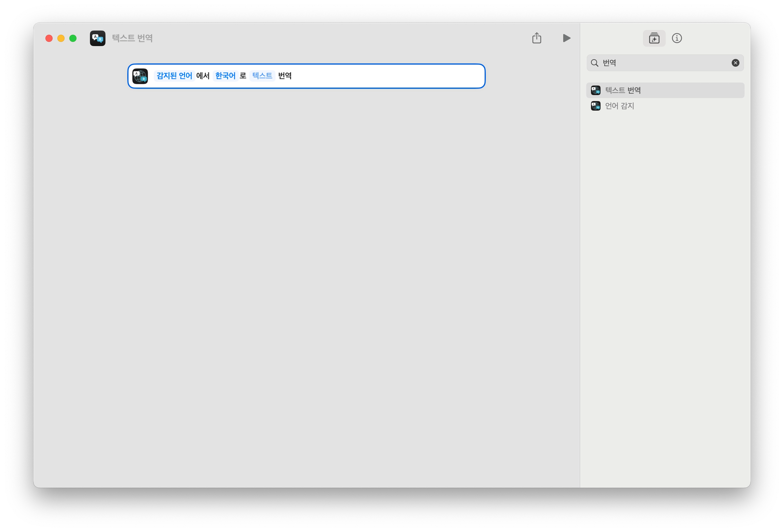Image resolution: width=784 pixels, height=532 pixels.
Task: Run the shortcut with the play button
Action: tap(566, 38)
